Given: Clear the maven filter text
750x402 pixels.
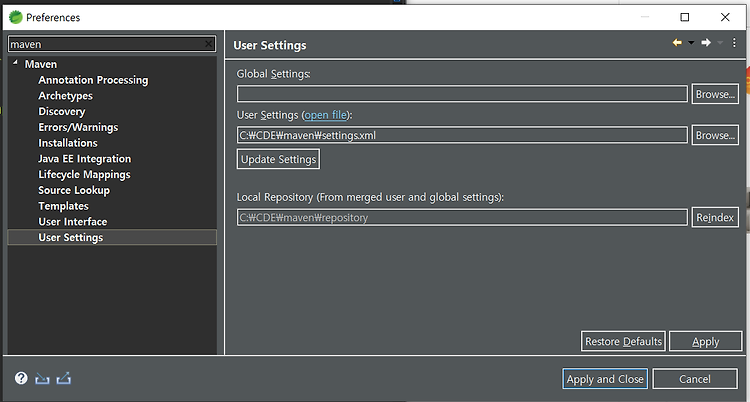Looking at the screenshot, I should [209, 44].
